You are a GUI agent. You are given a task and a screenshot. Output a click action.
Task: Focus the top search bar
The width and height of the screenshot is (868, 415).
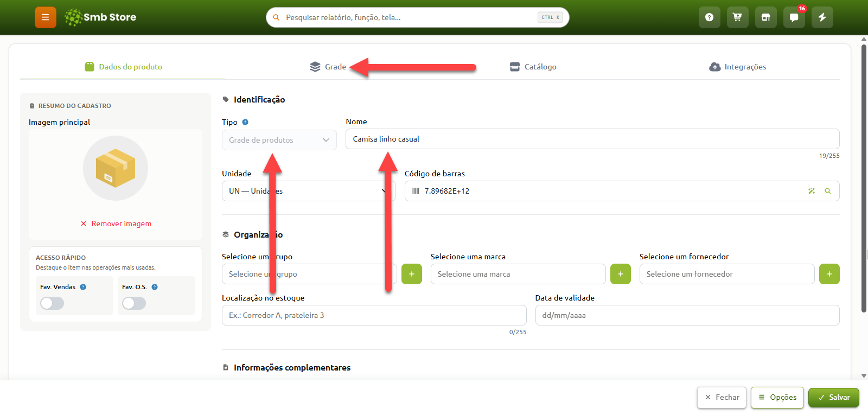418,17
